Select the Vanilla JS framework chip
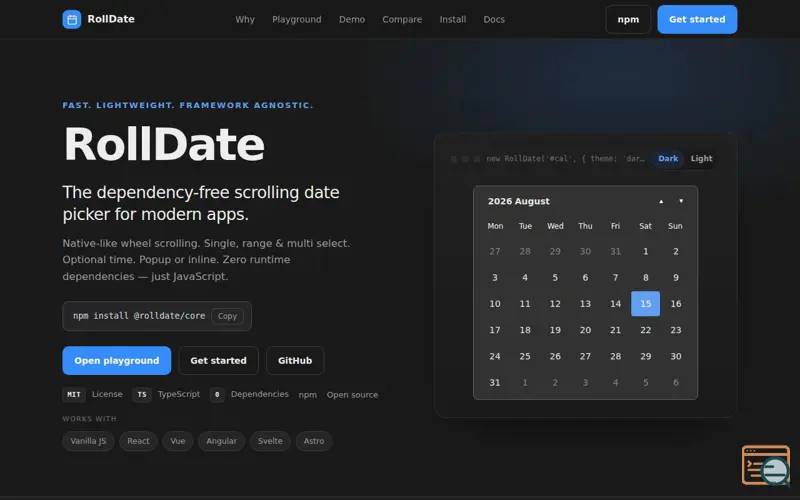 click(88, 441)
